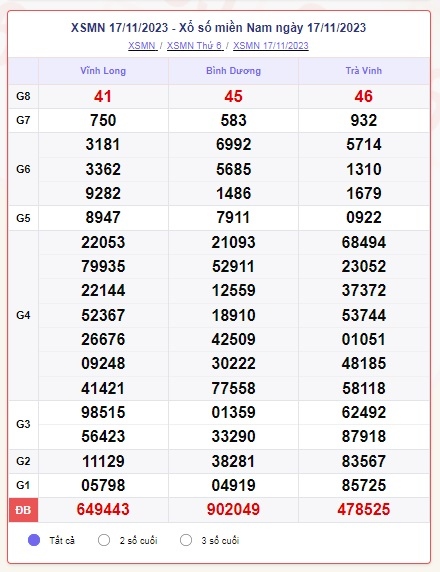Click the G8 number 46

pyautogui.click(x=363, y=96)
